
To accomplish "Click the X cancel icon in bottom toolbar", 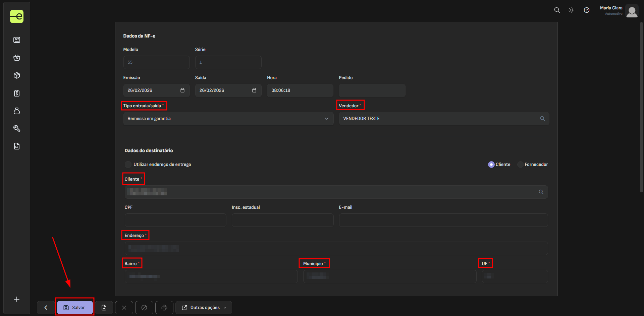I will (x=124, y=307).
